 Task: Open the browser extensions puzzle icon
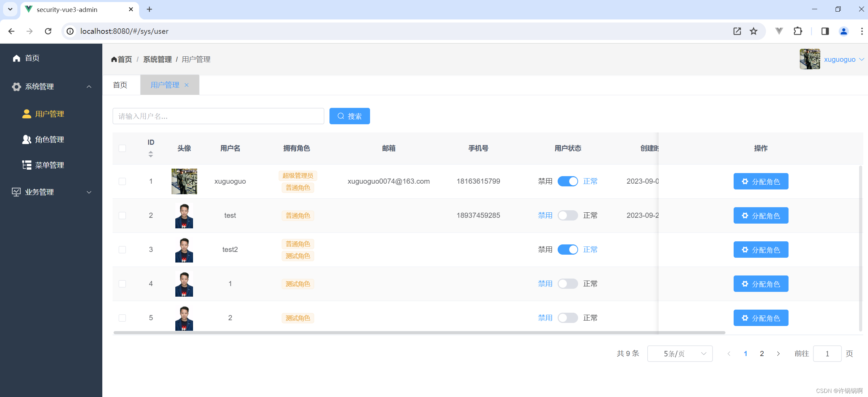click(x=798, y=31)
